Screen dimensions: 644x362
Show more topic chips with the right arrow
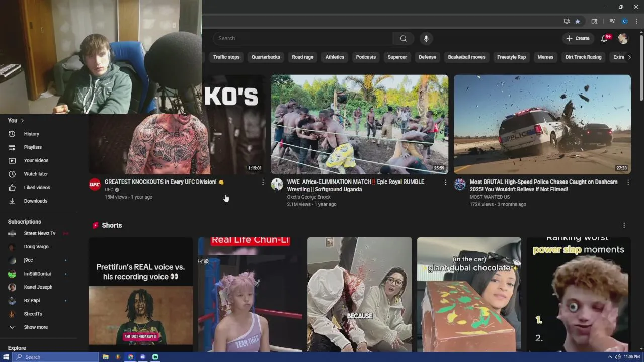pyautogui.click(x=629, y=57)
